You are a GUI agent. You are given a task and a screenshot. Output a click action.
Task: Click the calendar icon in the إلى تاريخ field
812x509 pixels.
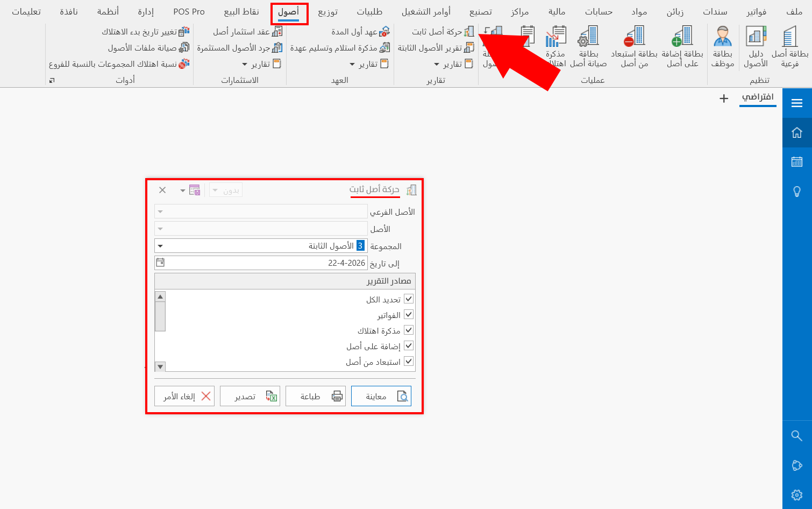(x=160, y=263)
